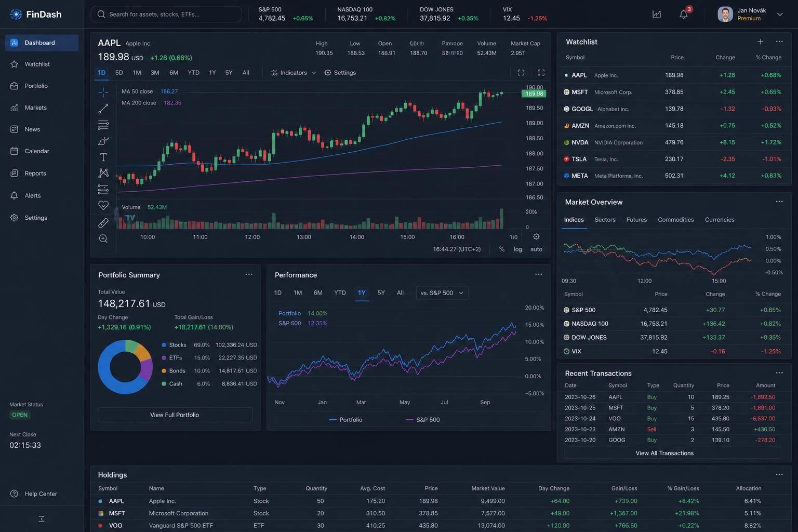The height and width of the screenshot is (532, 798).
Task: Toggle the log scale on the chart
Action: click(x=518, y=249)
